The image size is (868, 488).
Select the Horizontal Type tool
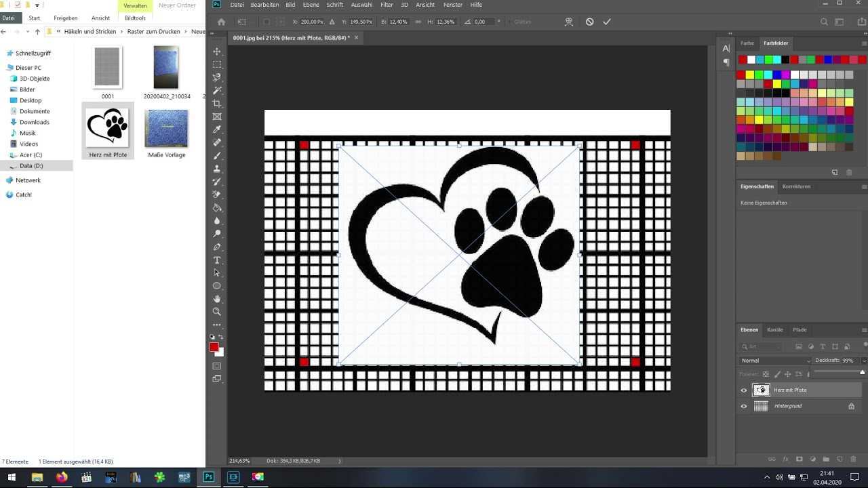[217, 260]
